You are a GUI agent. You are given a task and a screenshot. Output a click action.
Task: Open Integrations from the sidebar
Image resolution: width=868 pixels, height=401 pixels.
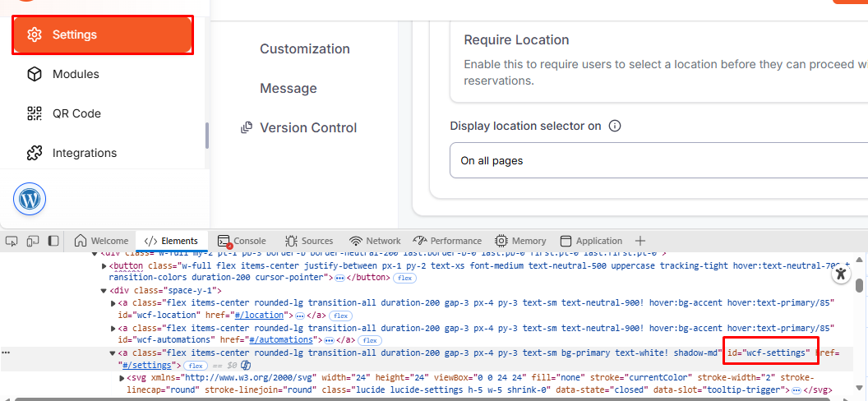[x=84, y=153]
